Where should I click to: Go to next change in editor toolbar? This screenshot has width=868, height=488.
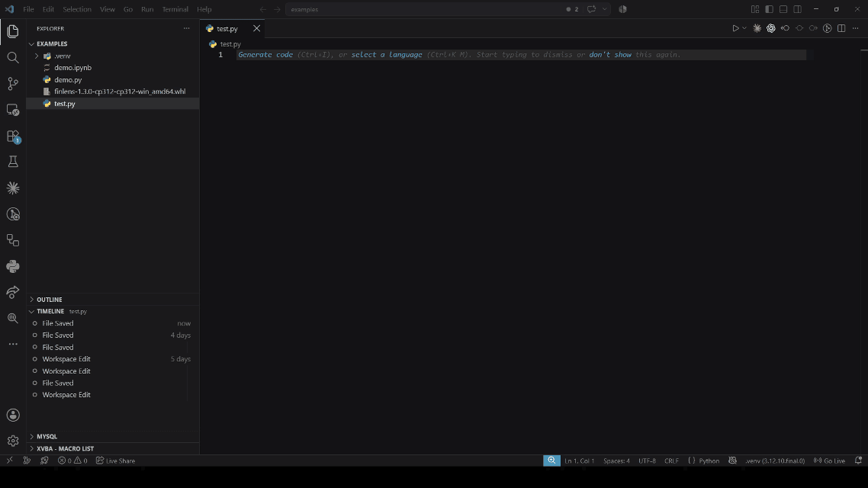point(813,28)
